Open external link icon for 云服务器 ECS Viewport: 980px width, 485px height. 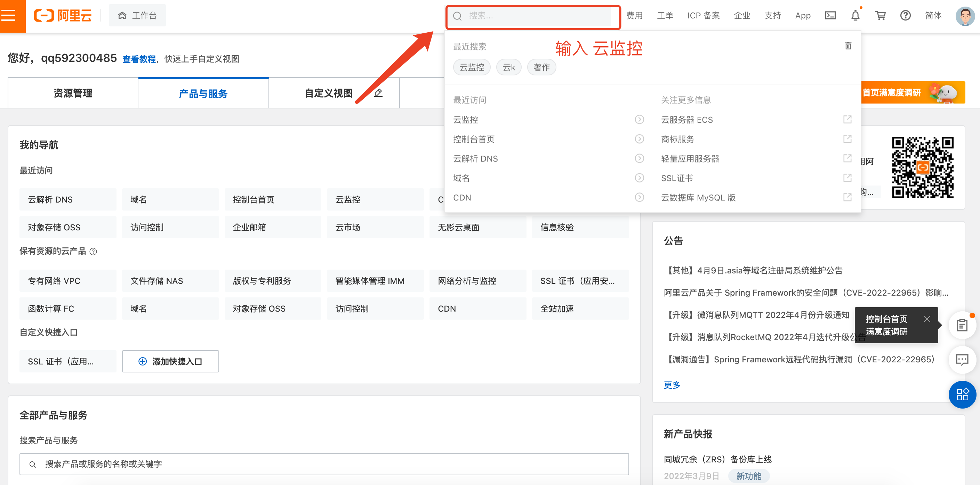tap(848, 120)
